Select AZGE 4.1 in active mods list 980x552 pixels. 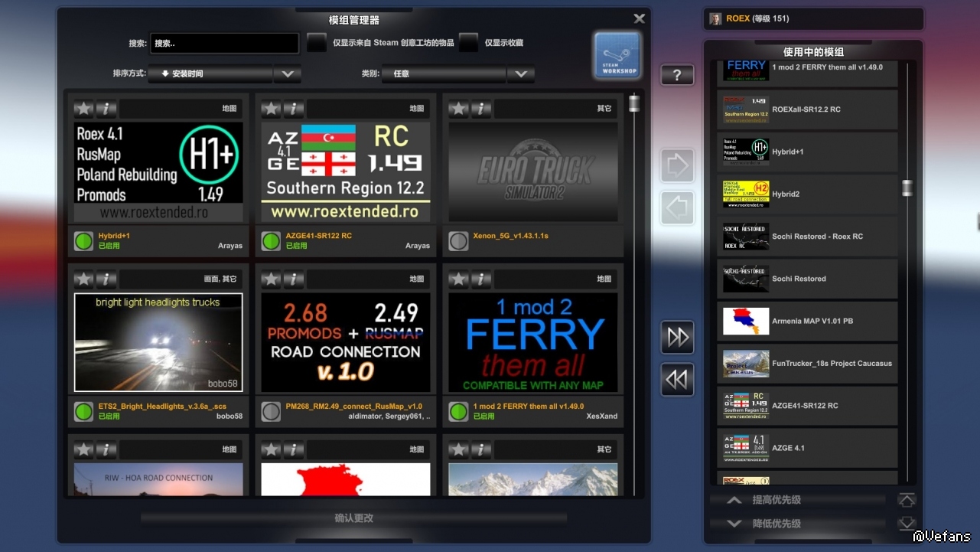pyautogui.click(x=807, y=448)
